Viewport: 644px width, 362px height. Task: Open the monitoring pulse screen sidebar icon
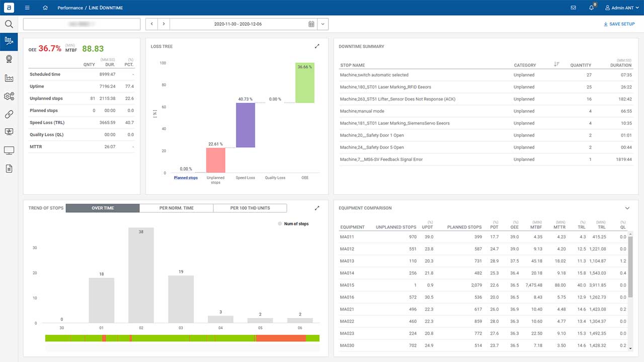(9, 132)
